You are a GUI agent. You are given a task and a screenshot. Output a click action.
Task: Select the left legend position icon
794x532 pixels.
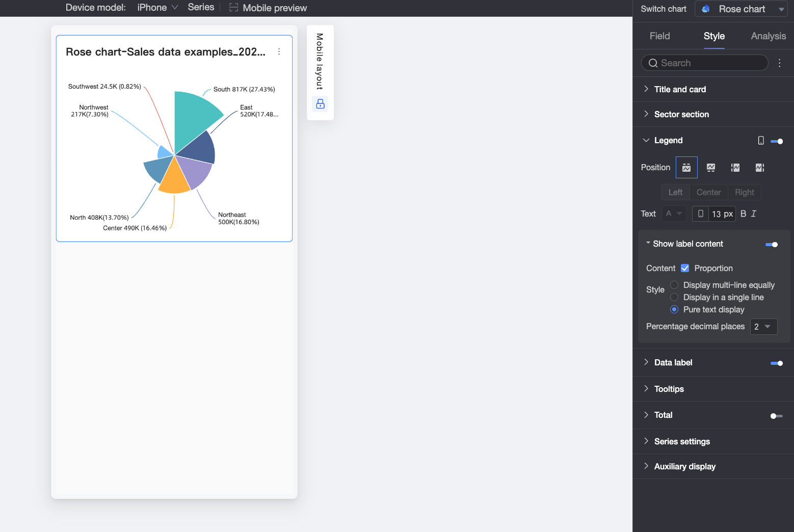tap(735, 167)
